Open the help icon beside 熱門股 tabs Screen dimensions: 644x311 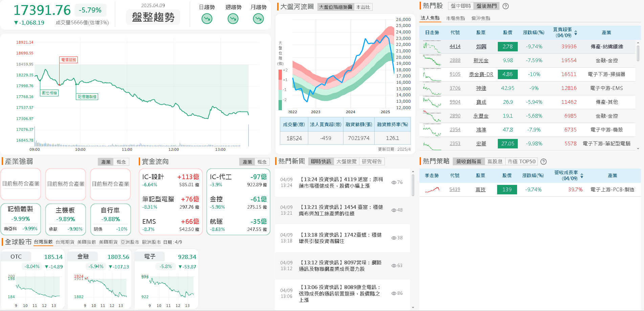point(506,6)
